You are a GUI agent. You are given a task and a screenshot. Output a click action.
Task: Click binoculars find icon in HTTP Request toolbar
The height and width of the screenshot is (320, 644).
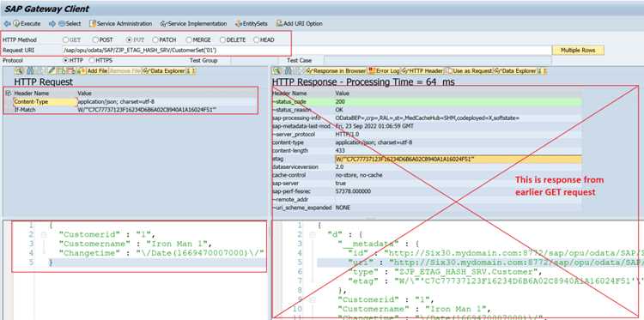point(30,71)
